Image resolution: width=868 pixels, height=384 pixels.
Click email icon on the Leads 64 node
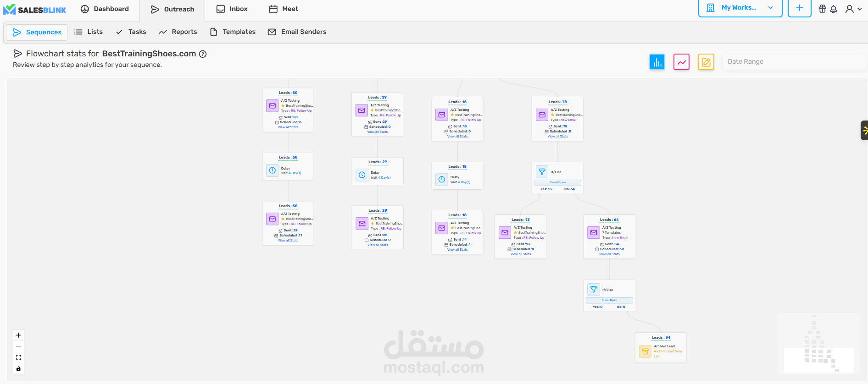click(x=594, y=233)
